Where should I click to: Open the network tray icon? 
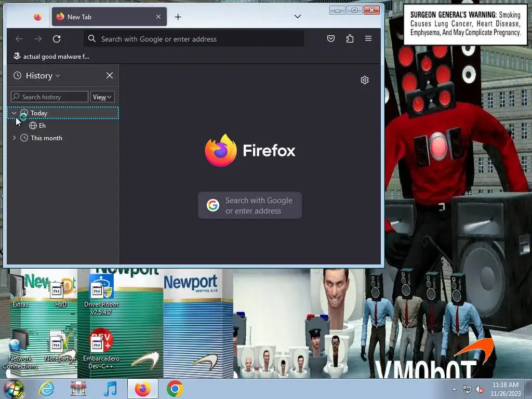467,390
